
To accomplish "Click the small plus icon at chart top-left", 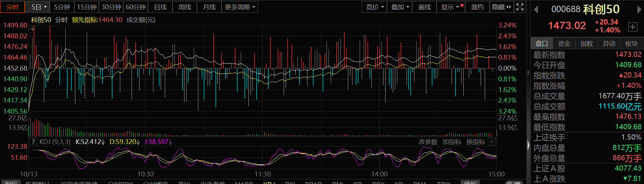I will 32,29.
